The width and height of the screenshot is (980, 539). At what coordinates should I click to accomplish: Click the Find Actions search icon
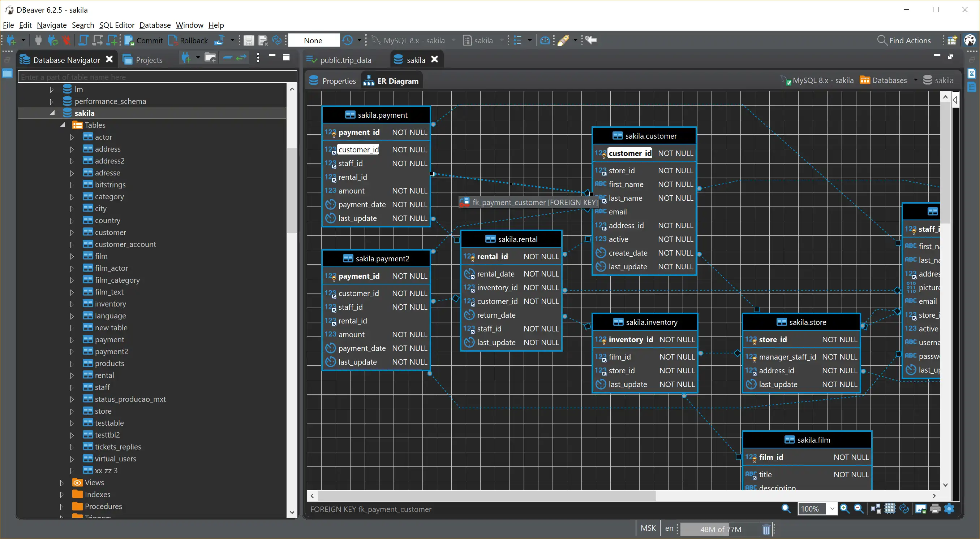pyautogui.click(x=880, y=41)
